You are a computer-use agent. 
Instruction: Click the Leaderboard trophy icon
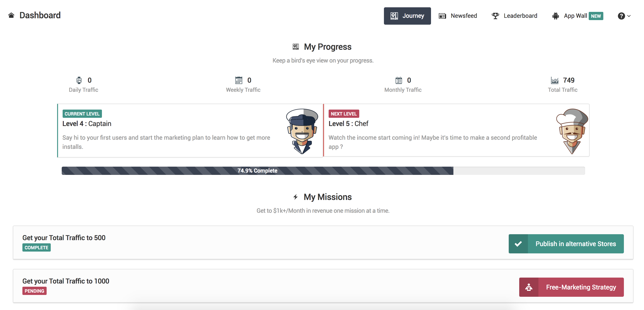click(x=495, y=16)
